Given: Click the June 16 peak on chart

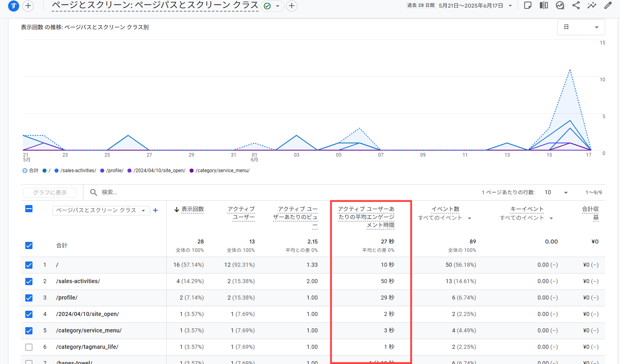Looking at the screenshot, I should pyautogui.click(x=570, y=70).
